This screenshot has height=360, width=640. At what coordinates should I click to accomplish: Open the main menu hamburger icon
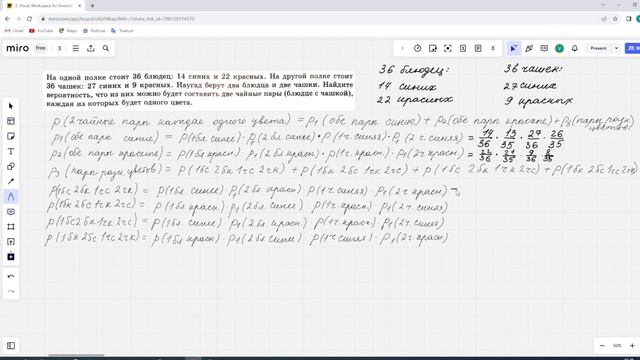point(76,48)
